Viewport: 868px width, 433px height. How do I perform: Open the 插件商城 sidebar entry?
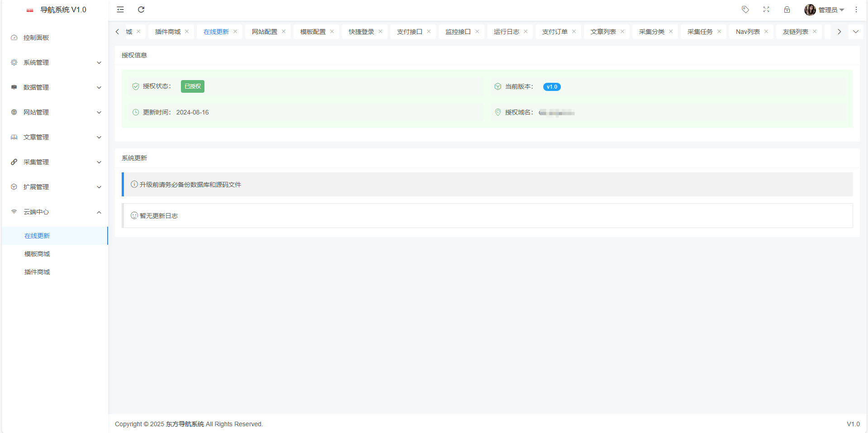(x=37, y=271)
